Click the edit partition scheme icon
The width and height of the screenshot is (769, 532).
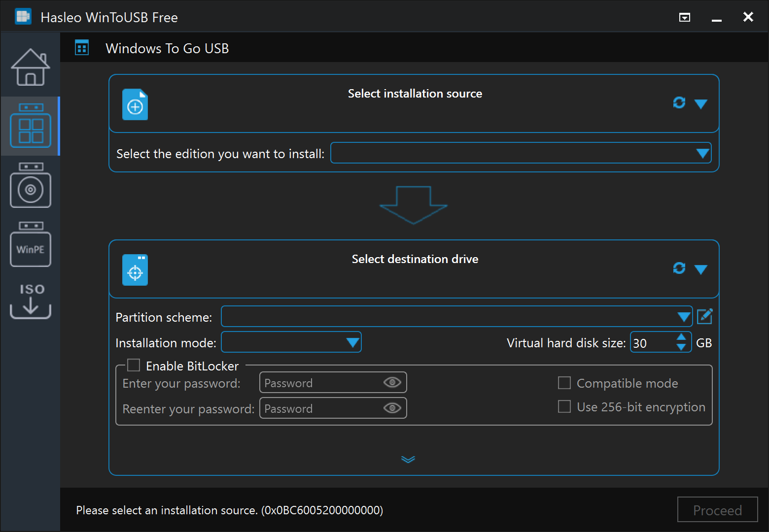(x=704, y=316)
